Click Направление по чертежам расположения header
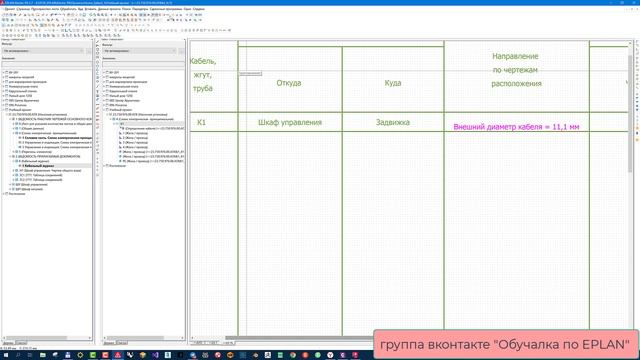640x360 pixels. click(516, 70)
